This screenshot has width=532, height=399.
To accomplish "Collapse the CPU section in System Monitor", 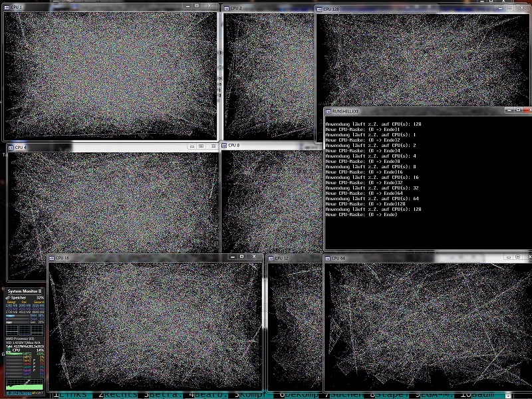I will (7, 350).
